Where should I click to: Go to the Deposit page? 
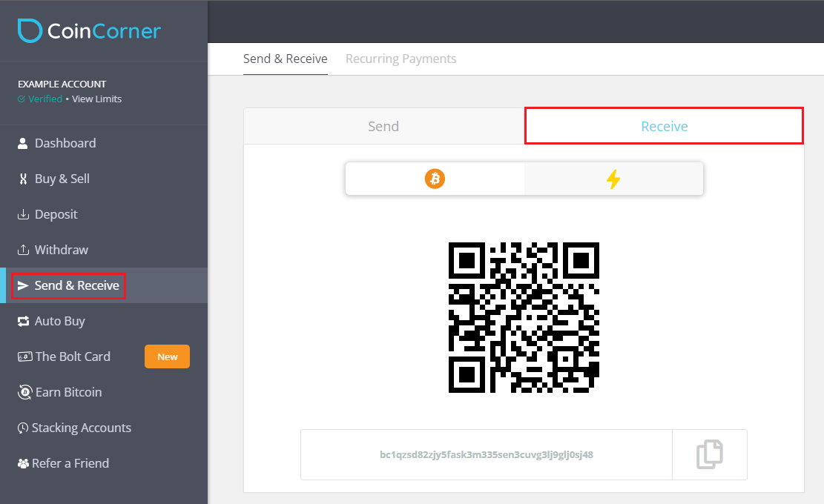click(56, 214)
